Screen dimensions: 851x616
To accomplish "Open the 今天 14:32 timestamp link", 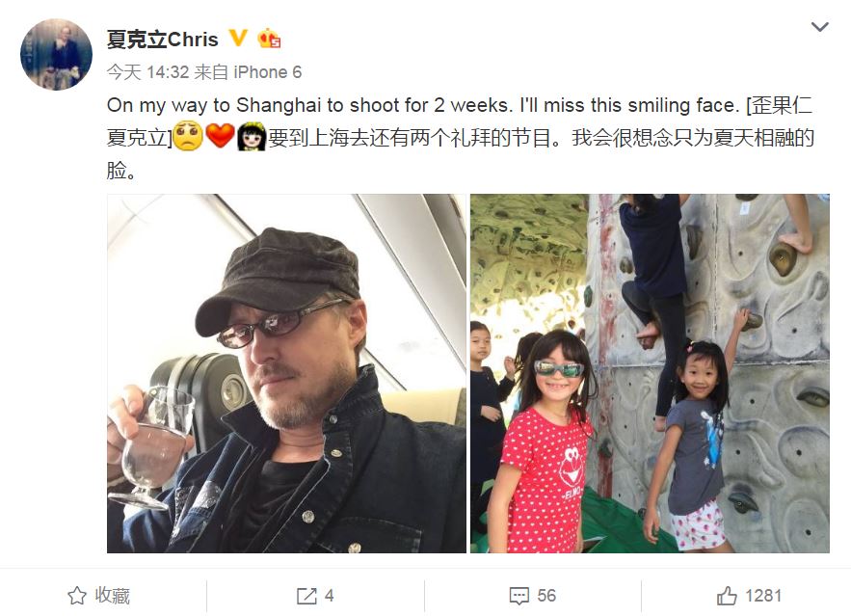I will 147,72.
